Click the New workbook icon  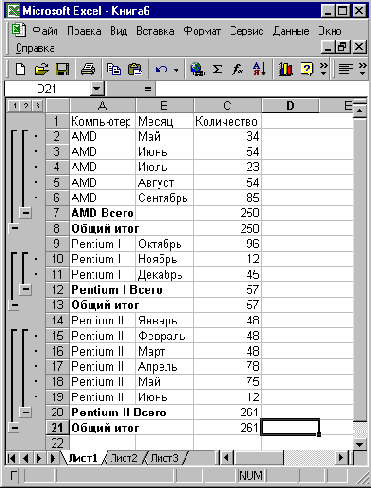[x=21, y=69]
